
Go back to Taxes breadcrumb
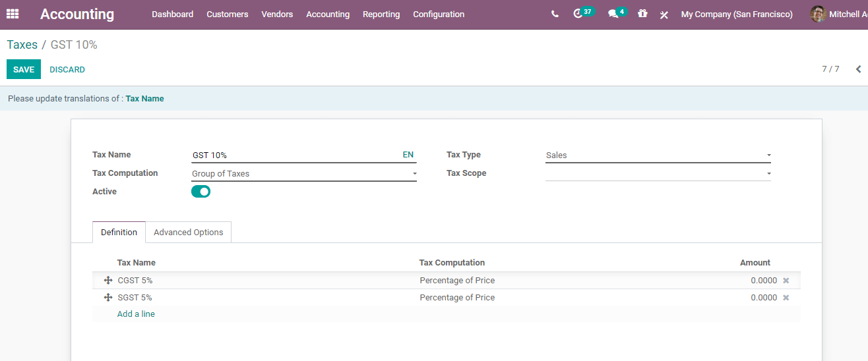coord(22,45)
